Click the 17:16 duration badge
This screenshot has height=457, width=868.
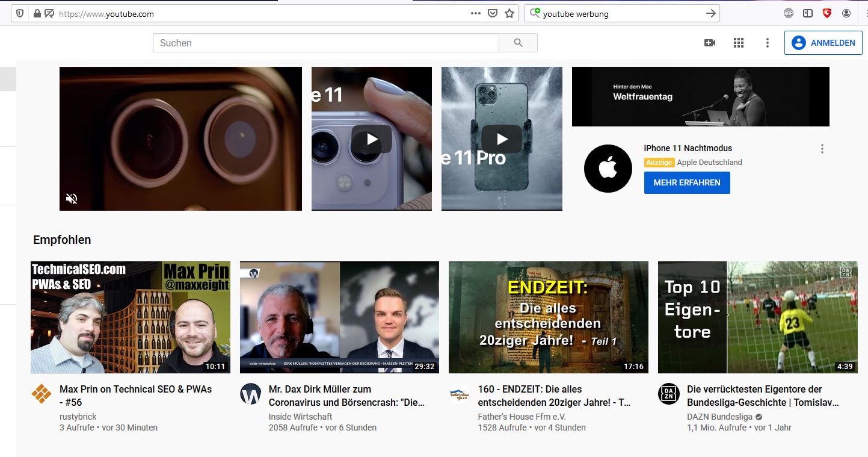[x=633, y=366]
